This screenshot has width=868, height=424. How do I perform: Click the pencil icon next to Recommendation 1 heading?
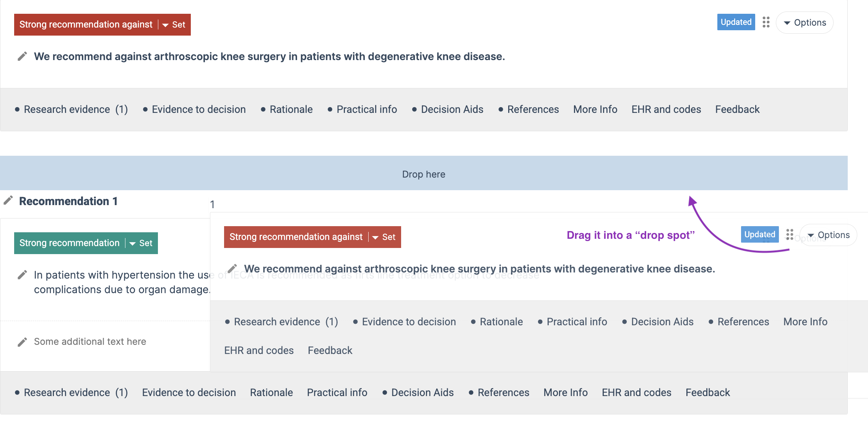pyautogui.click(x=8, y=200)
